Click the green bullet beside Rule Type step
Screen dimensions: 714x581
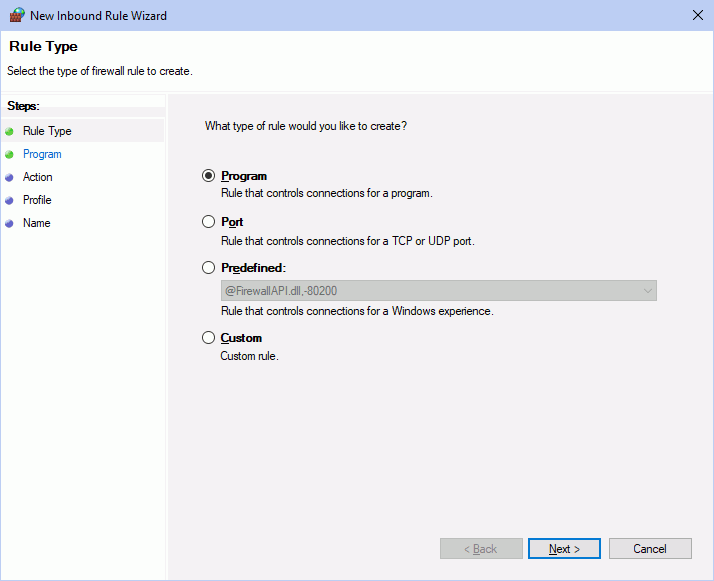click(10, 131)
